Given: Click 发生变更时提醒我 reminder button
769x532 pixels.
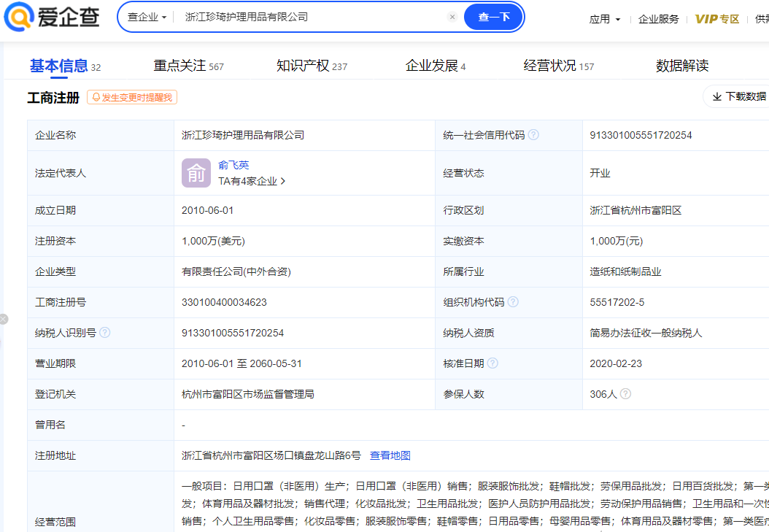Looking at the screenshot, I should (x=132, y=98).
